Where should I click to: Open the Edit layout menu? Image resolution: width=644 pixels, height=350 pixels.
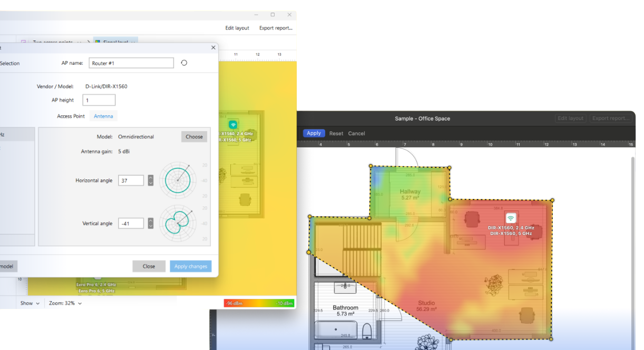tap(237, 28)
